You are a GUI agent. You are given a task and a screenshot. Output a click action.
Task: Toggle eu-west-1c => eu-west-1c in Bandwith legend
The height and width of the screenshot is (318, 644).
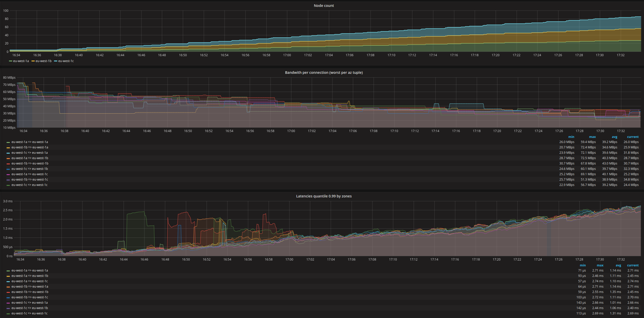29,185
